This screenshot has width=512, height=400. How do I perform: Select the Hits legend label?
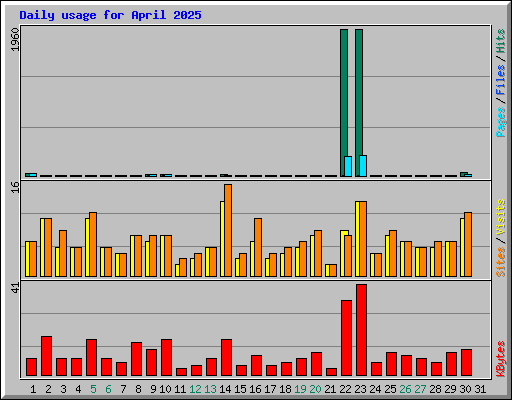click(500, 41)
